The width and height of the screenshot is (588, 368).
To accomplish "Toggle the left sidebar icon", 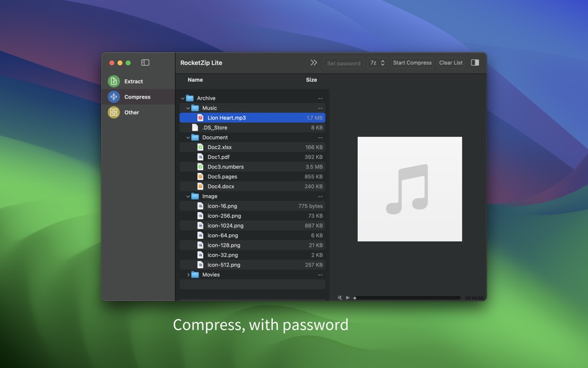I will [x=145, y=63].
